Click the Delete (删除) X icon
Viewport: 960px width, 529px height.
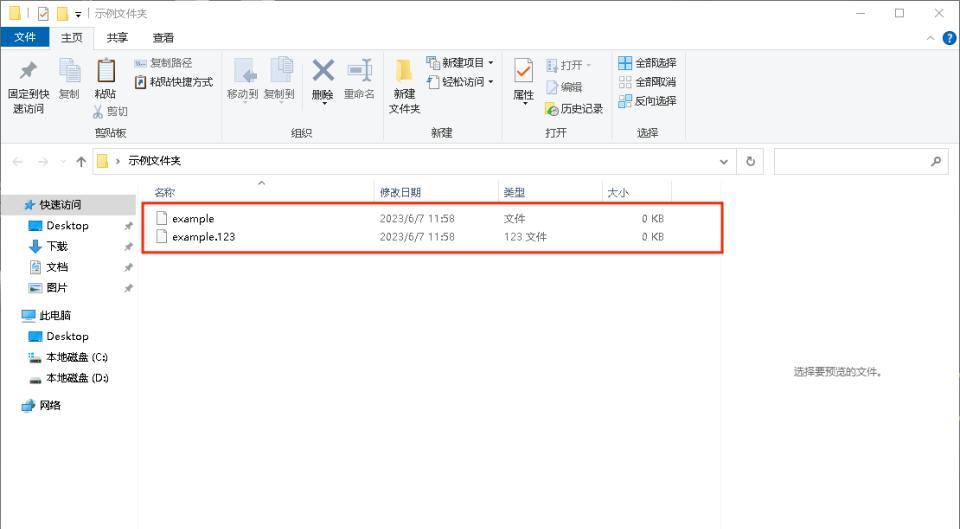pyautogui.click(x=323, y=71)
